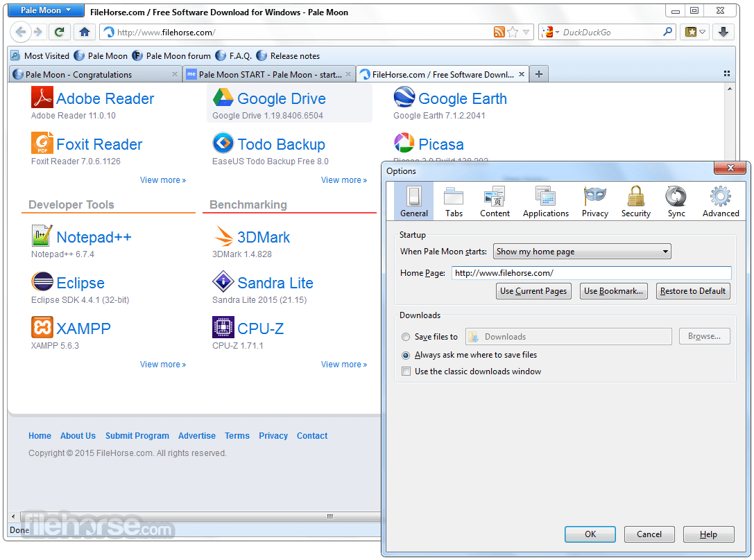Switch to the Content options panel
Screen dimensions: 754x560
pos(495,202)
